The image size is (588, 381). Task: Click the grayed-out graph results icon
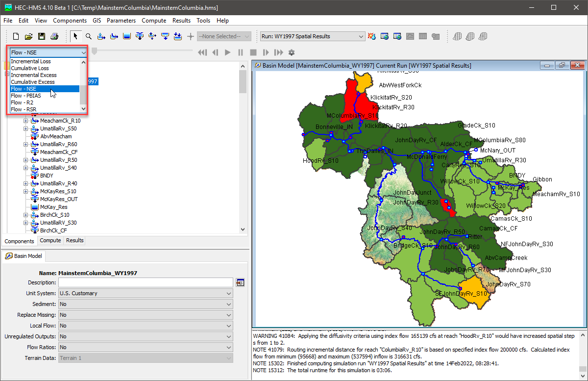click(x=410, y=36)
